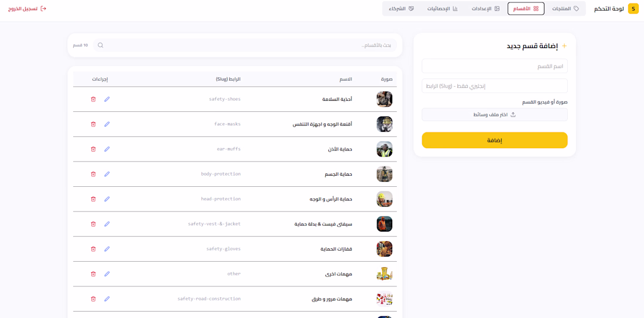Open thumbnail of سيفتى فيست & بدلة حماية
The height and width of the screenshot is (318, 644).
pos(385,224)
